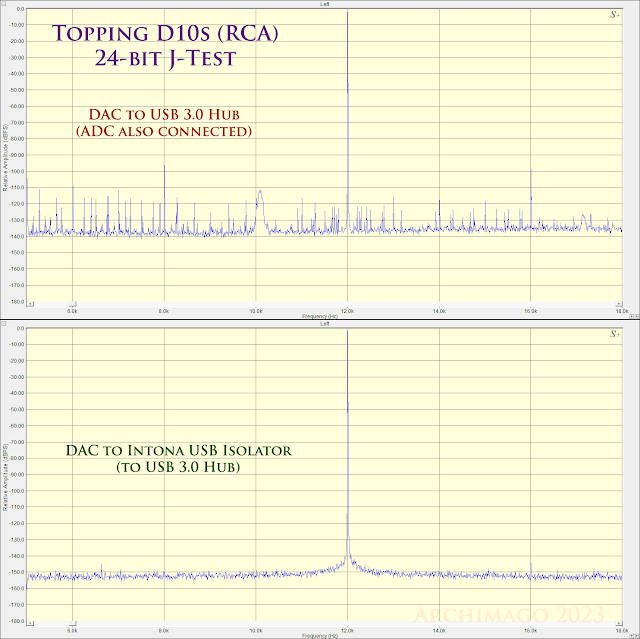This screenshot has width=640, height=639.
Task: Click the 'Frequency (Hz)' label under the USB hub graph
Action: coord(320,316)
